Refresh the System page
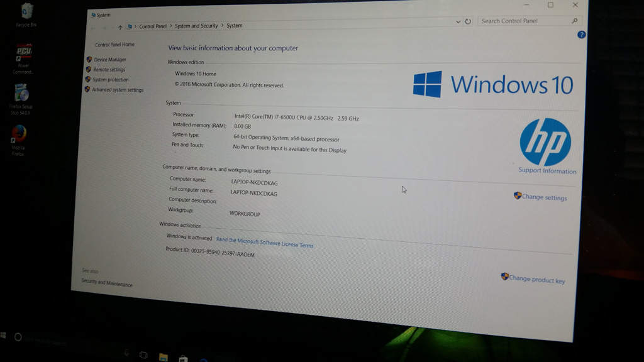The height and width of the screenshot is (362, 644). [x=468, y=21]
